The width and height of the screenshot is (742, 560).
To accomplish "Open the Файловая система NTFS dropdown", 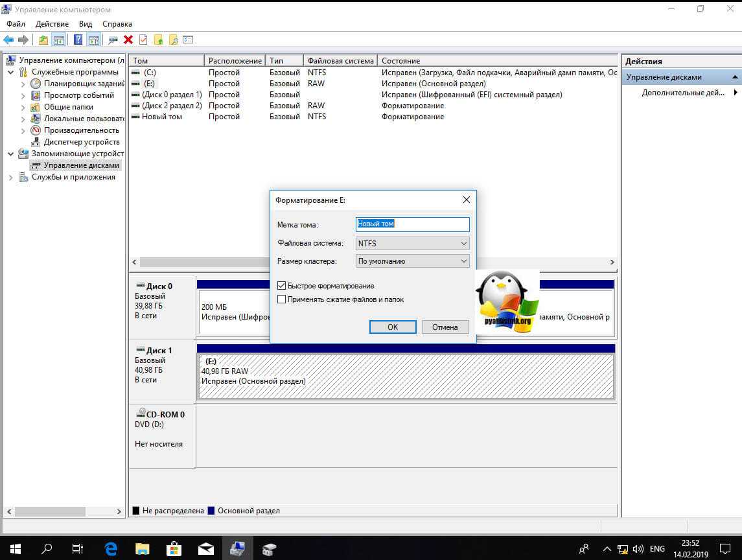I will pyautogui.click(x=412, y=244).
